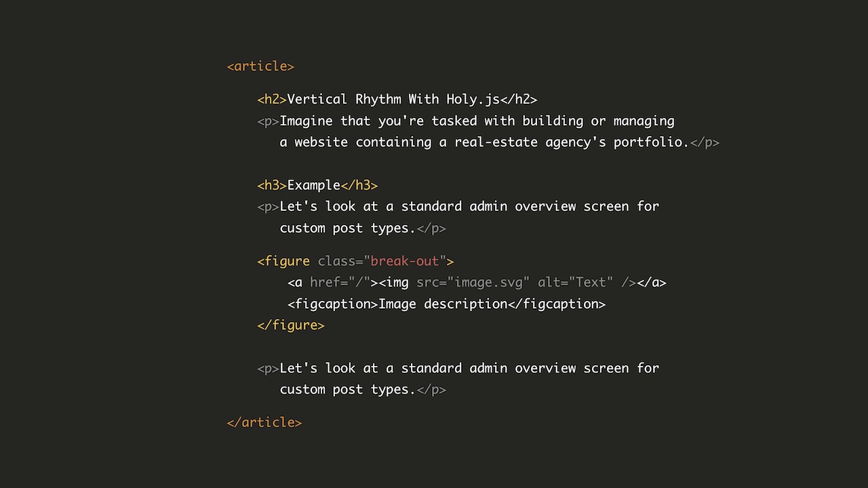
Task: Click the class attribute on the figure
Action: click(336, 261)
